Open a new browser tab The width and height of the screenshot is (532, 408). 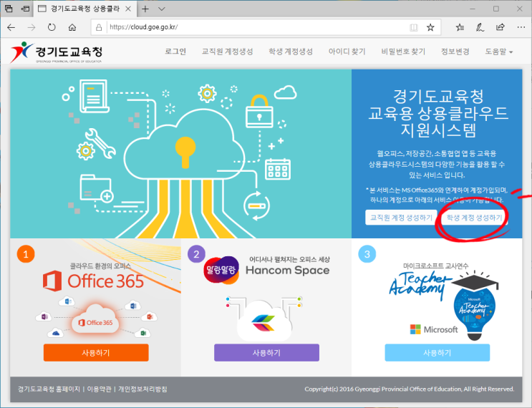click(145, 9)
